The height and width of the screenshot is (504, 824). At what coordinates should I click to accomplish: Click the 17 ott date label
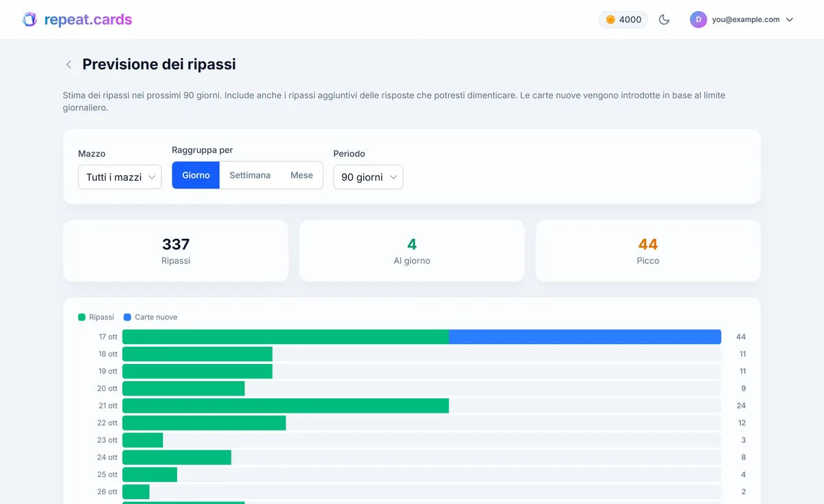click(108, 337)
